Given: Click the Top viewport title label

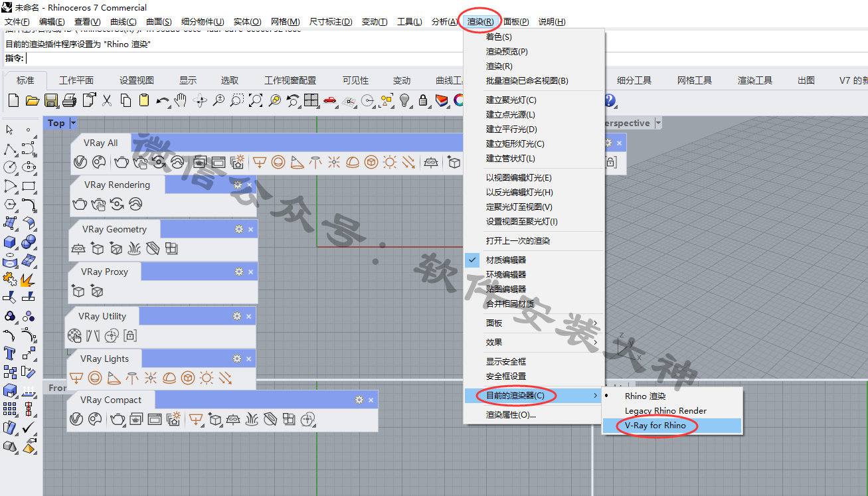Looking at the screenshot, I should 56,123.
